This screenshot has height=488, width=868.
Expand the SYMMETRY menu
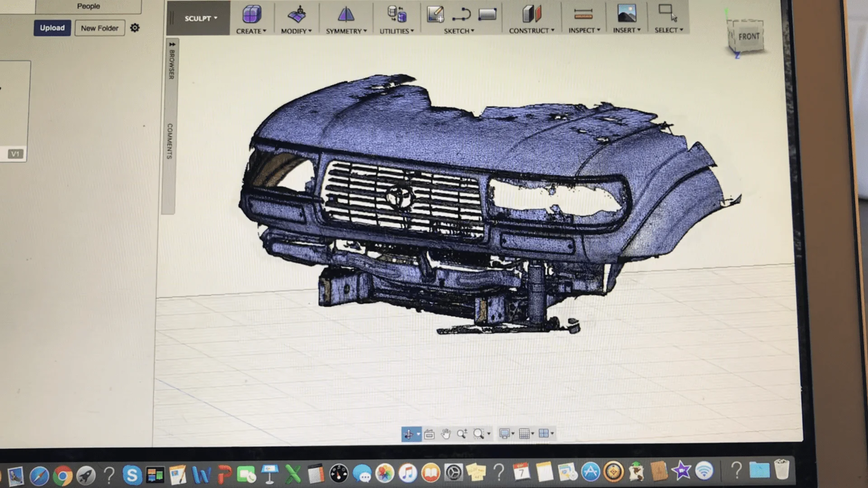coord(346,31)
